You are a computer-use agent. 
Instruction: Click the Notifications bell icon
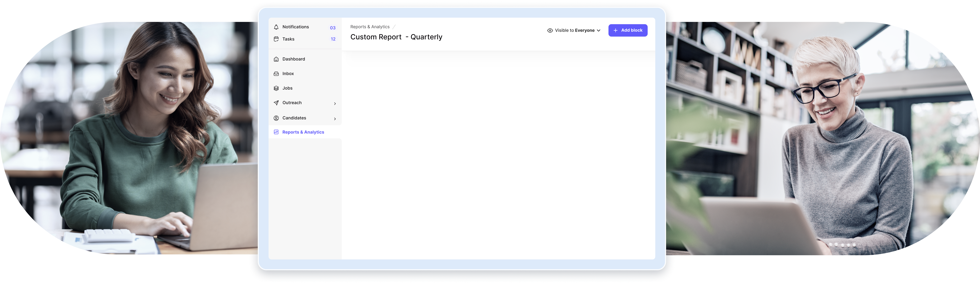[276, 27]
